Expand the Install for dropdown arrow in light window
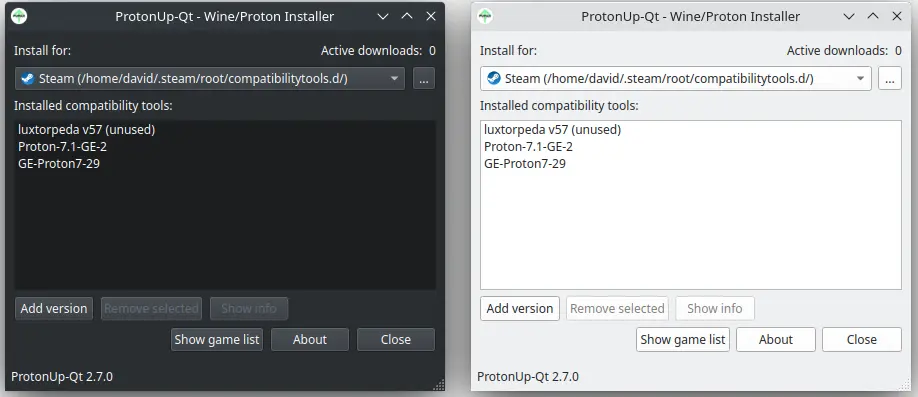The width and height of the screenshot is (918, 397). [861, 78]
